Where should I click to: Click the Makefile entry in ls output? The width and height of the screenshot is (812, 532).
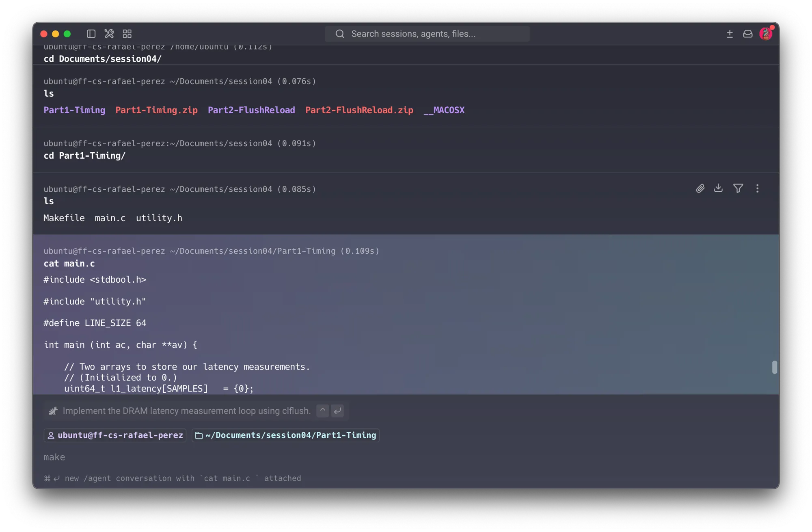coord(64,218)
